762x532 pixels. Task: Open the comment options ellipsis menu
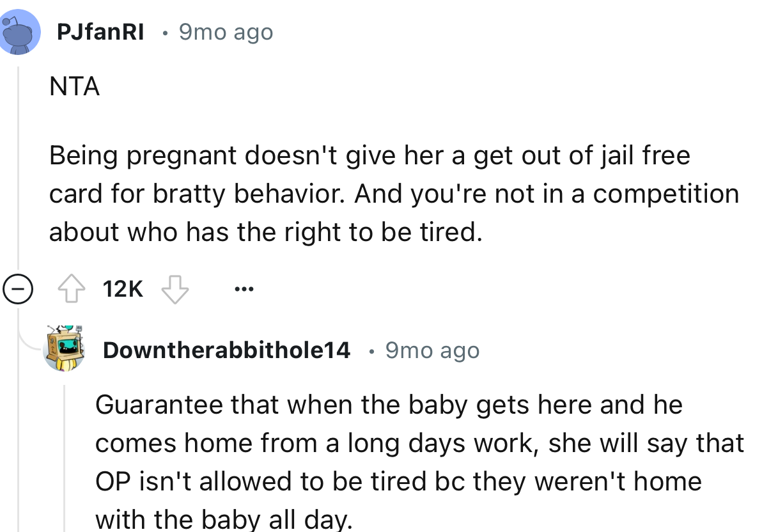(244, 289)
